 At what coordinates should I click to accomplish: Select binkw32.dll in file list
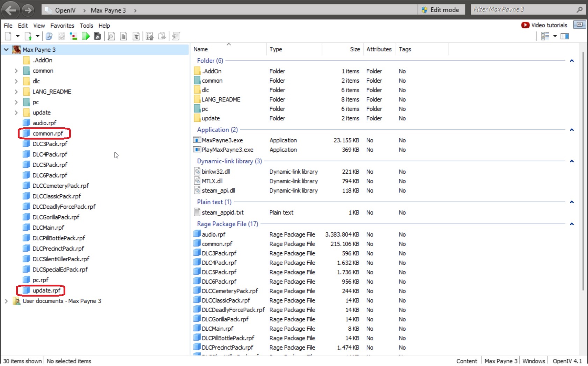[216, 172]
